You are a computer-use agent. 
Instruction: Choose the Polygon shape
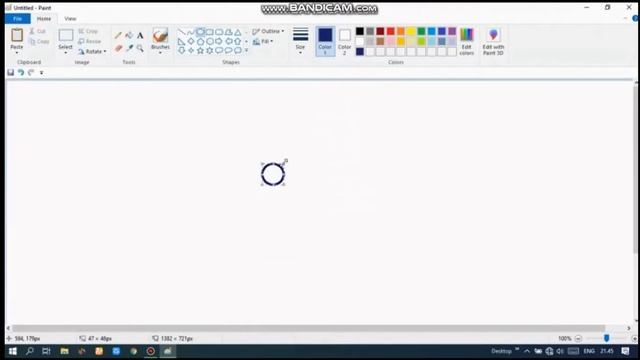[x=229, y=32]
